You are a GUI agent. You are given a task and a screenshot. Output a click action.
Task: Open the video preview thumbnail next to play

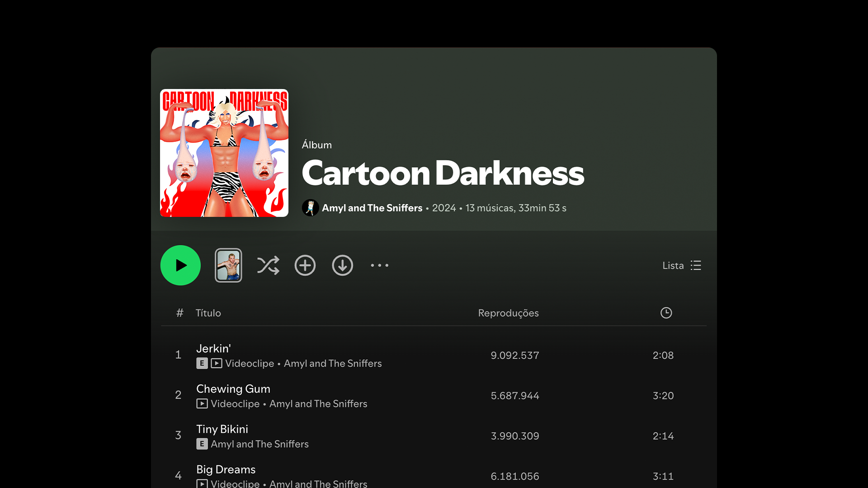pyautogui.click(x=228, y=265)
